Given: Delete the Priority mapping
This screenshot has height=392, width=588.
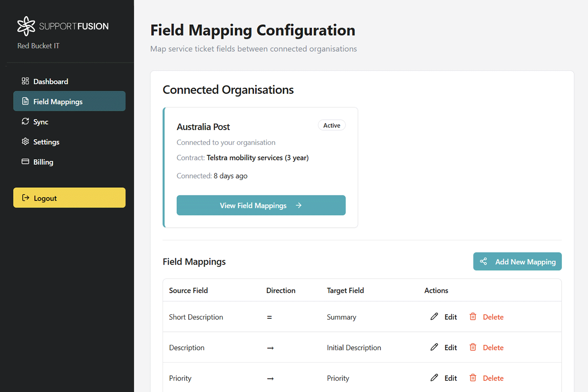Looking at the screenshot, I should (486, 378).
